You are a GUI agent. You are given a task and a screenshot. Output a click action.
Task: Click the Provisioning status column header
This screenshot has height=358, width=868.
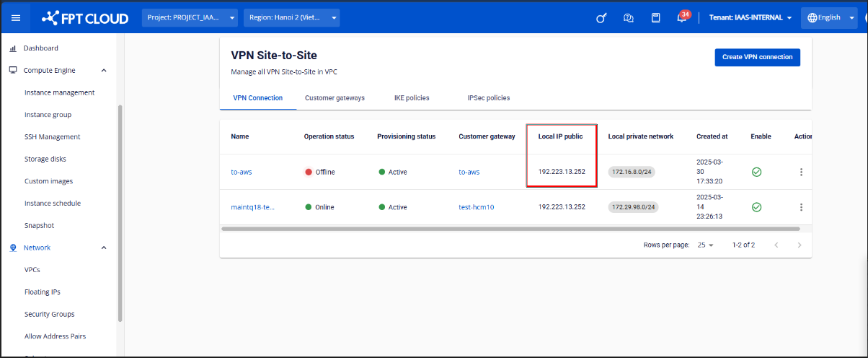point(407,136)
